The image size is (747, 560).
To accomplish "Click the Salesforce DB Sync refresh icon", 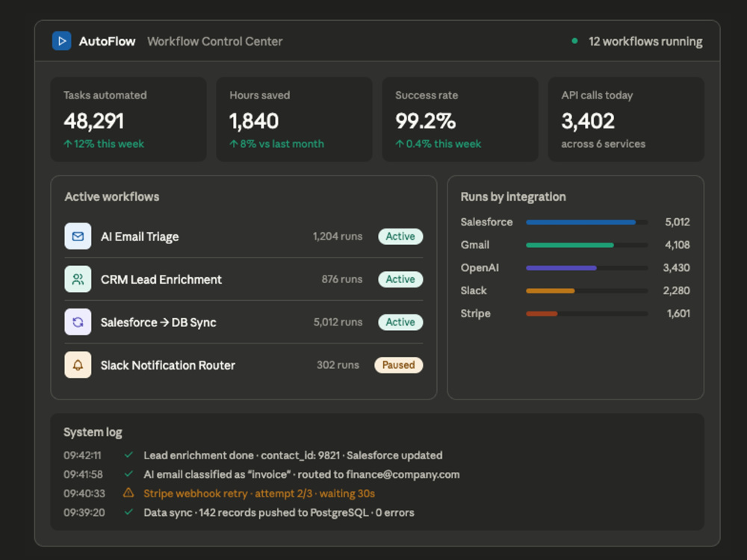I will point(78,322).
